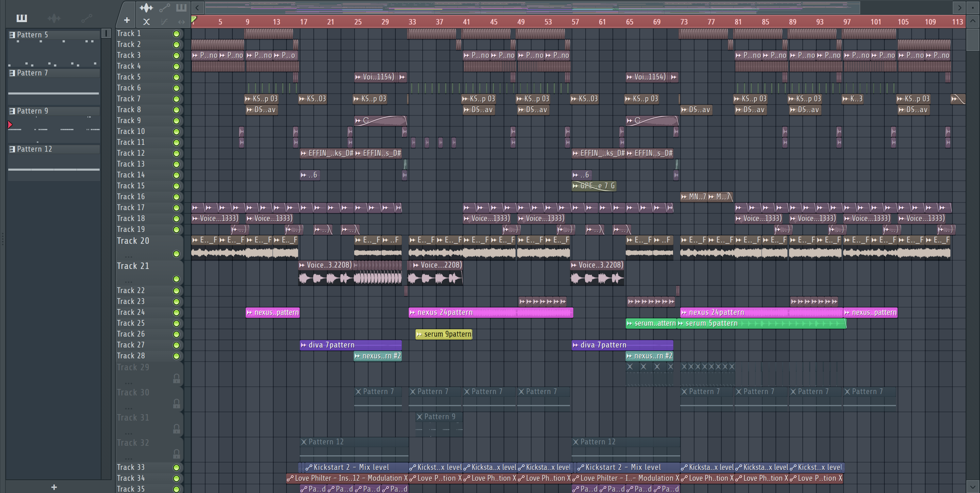Select the green serum 5pattern clip
This screenshot has height=493, width=980.
[x=761, y=323]
